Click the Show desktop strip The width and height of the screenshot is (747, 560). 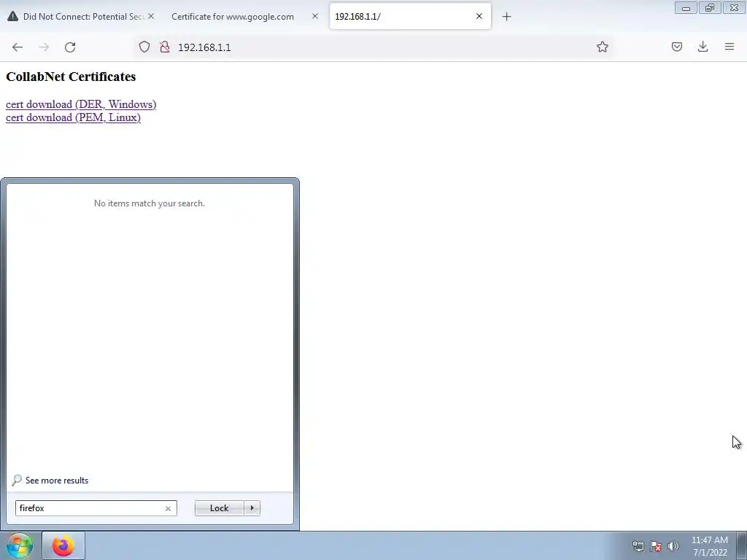pyautogui.click(x=742, y=545)
